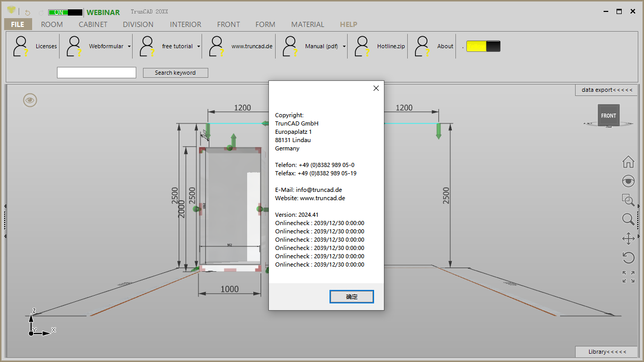
Task: Toggle the green ON switch
Action: (65, 12)
